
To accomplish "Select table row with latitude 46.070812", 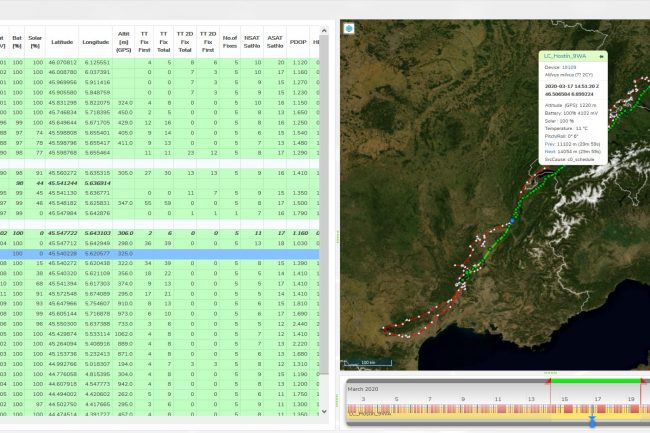I will pyautogui.click(x=62, y=62).
